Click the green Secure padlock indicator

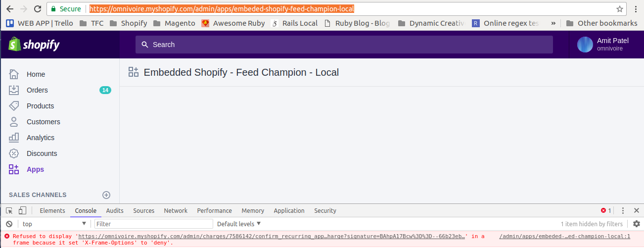[x=67, y=9]
